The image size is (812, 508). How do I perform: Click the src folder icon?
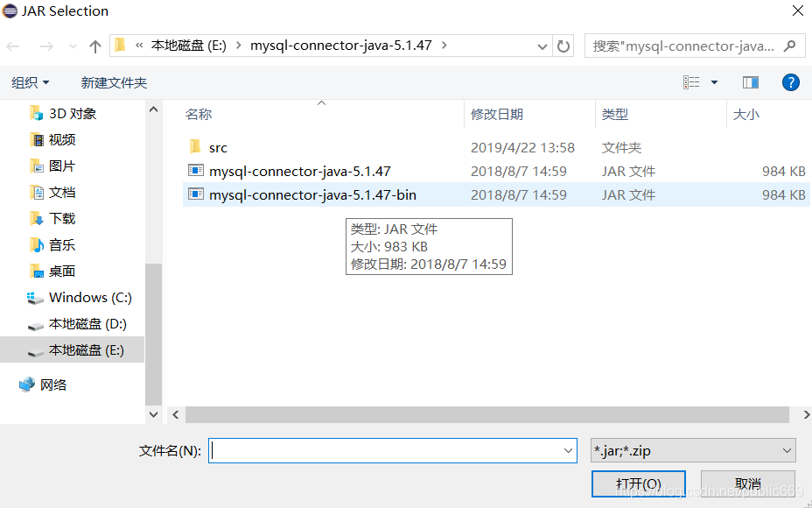(195, 146)
